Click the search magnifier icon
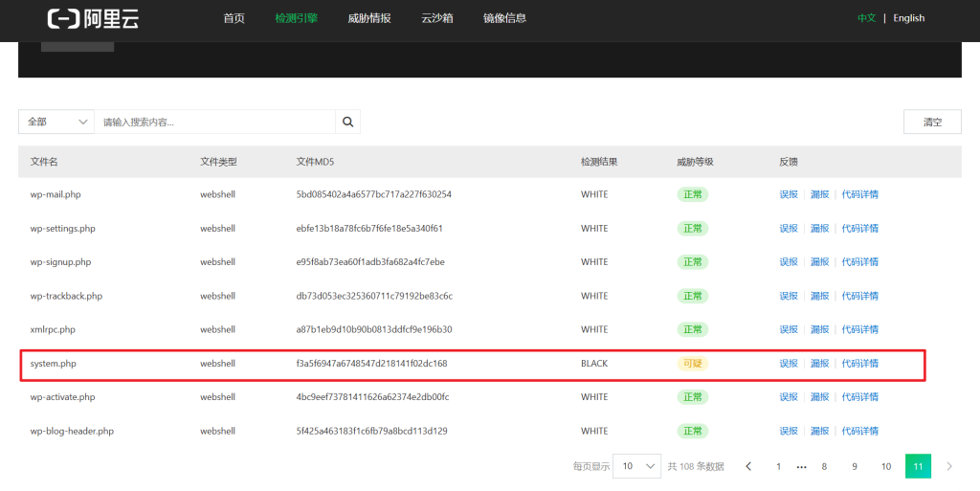 pos(347,122)
